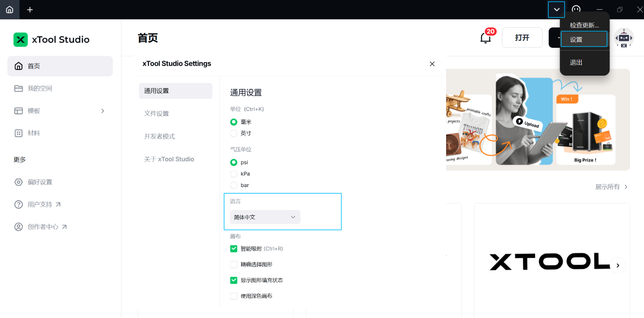Open 材料 materials in sidebar

[34, 133]
